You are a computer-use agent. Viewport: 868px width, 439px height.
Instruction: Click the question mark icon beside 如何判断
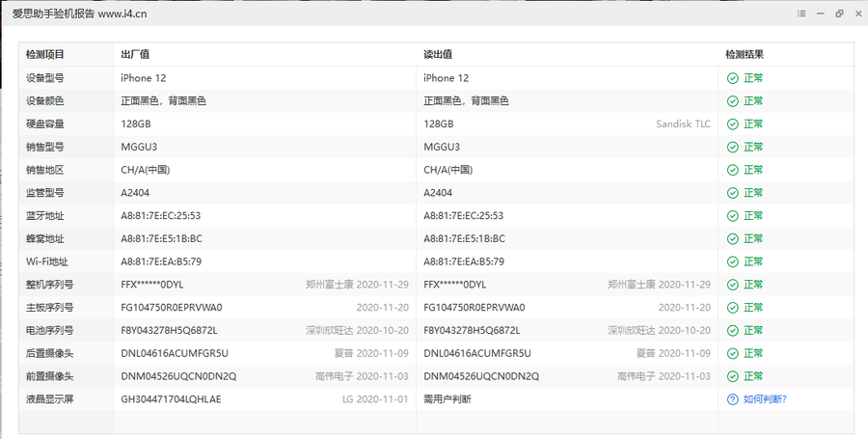(732, 399)
